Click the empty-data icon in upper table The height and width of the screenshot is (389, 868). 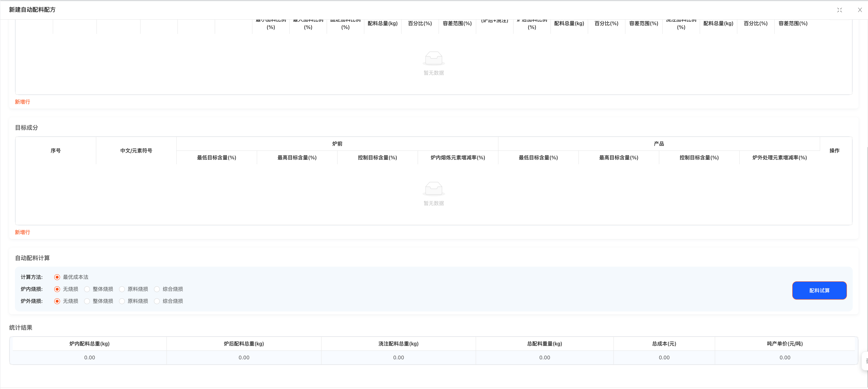pyautogui.click(x=434, y=58)
